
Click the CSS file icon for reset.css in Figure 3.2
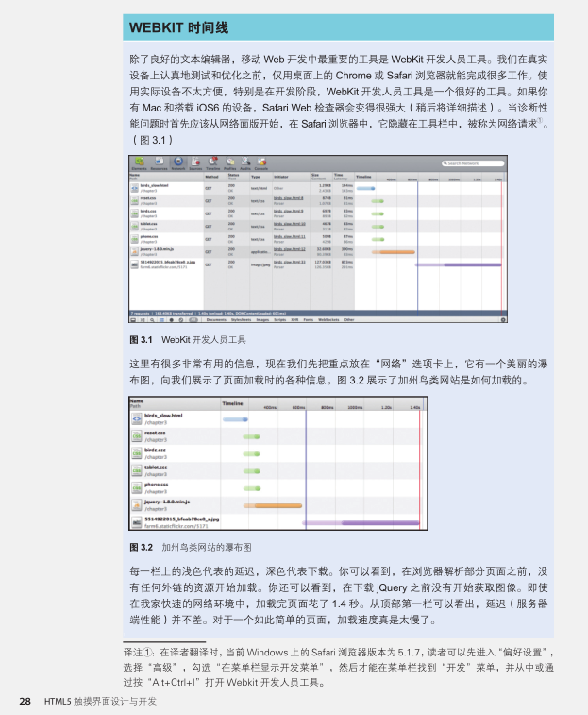click(x=137, y=436)
